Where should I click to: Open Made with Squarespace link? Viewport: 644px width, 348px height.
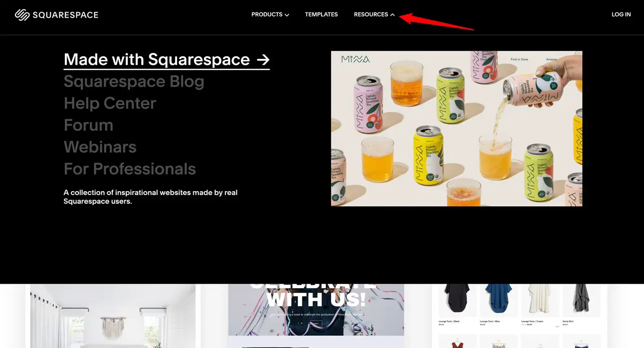click(x=167, y=59)
